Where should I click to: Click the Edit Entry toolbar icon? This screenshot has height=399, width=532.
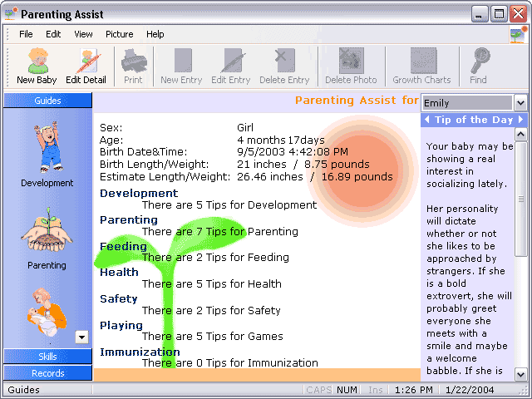[231, 66]
